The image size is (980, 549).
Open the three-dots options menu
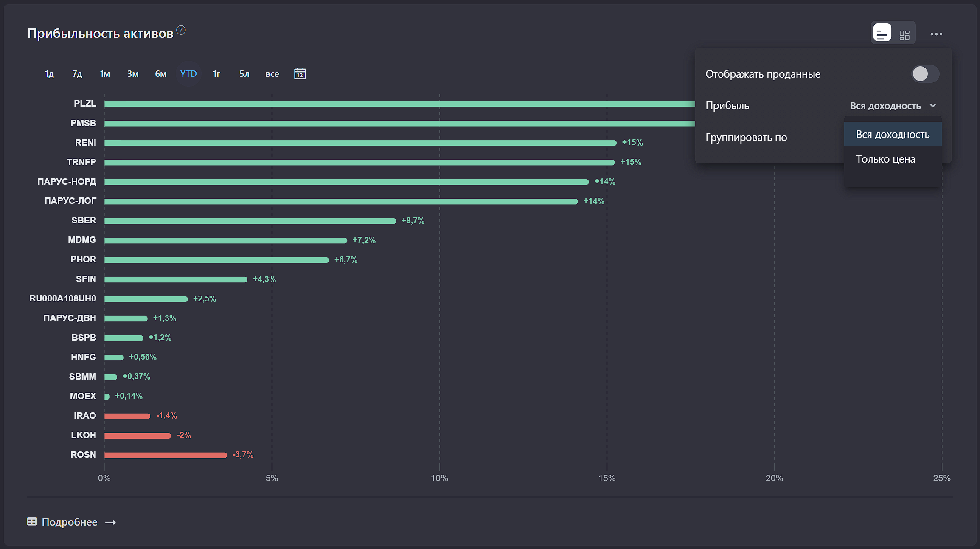(x=936, y=34)
